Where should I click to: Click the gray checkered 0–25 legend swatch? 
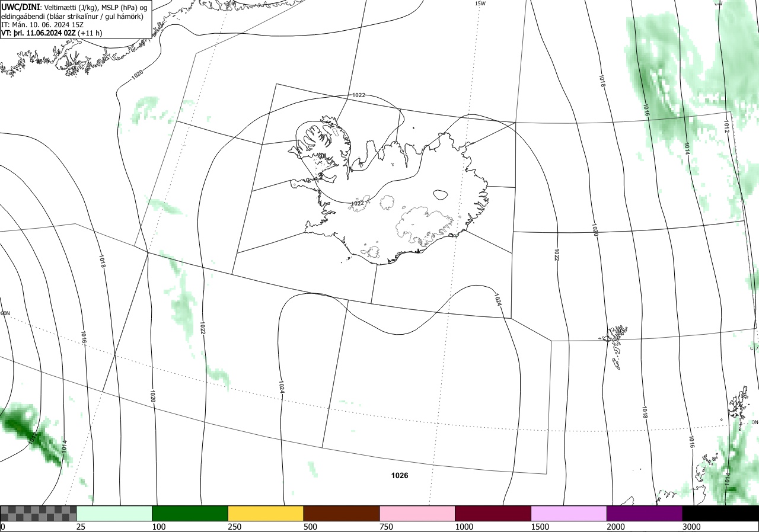(38, 513)
